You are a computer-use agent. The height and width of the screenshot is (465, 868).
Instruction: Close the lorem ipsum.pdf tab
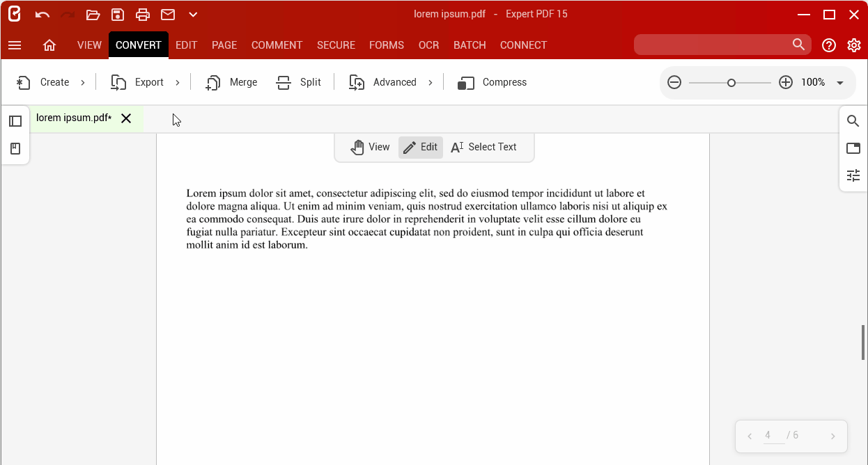click(126, 118)
